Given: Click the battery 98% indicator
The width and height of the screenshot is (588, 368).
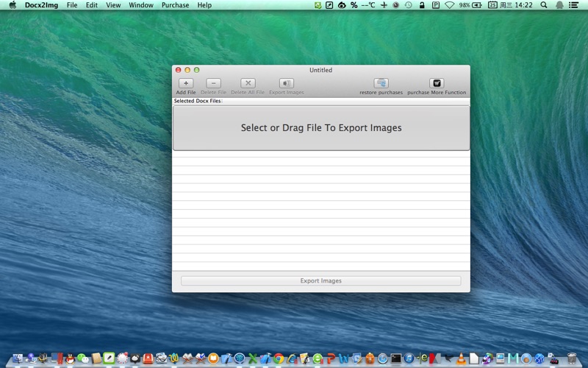Looking at the screenshot, I should click(470, 5).
